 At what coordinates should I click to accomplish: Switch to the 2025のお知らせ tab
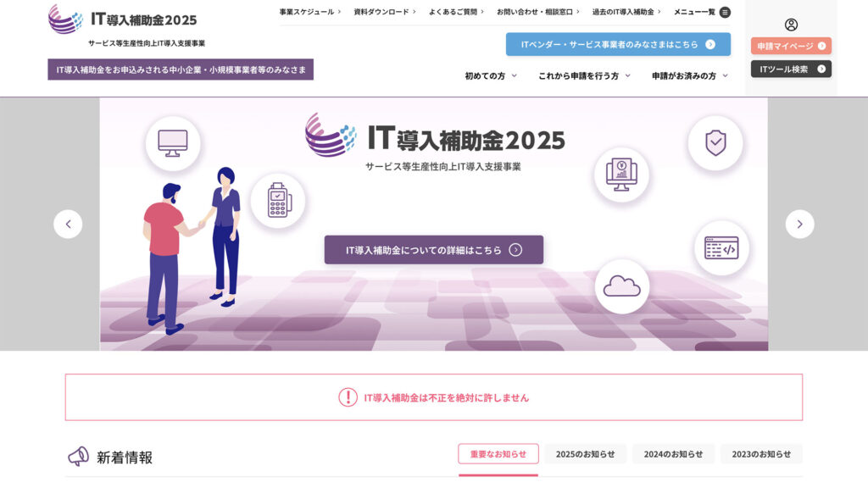tap(585, 454)
